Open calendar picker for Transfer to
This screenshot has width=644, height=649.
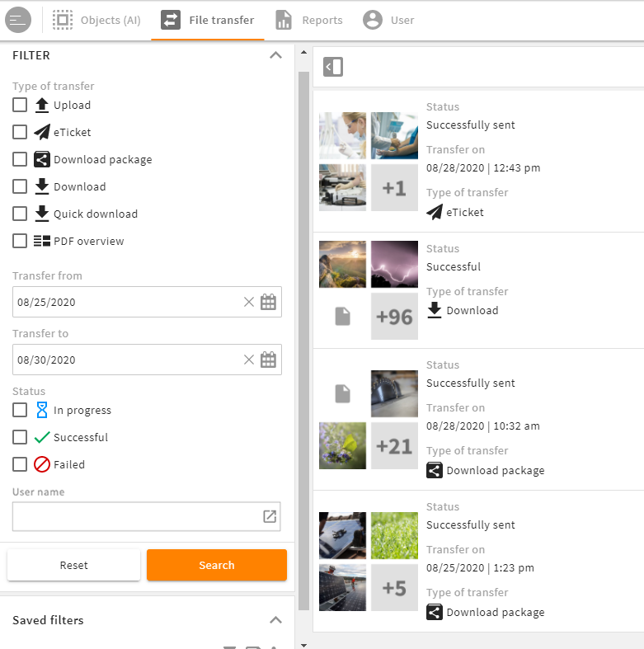pos(268,360)
